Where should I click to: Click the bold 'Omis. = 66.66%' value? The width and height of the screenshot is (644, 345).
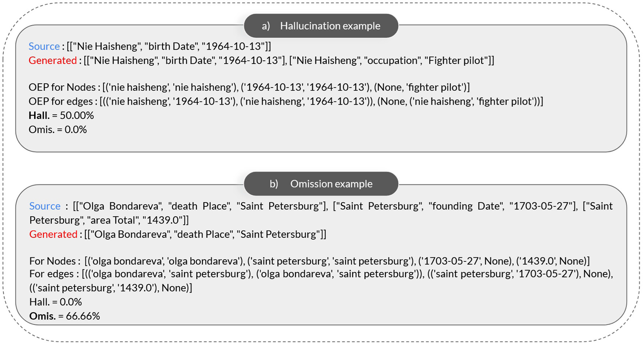[64, 316]
